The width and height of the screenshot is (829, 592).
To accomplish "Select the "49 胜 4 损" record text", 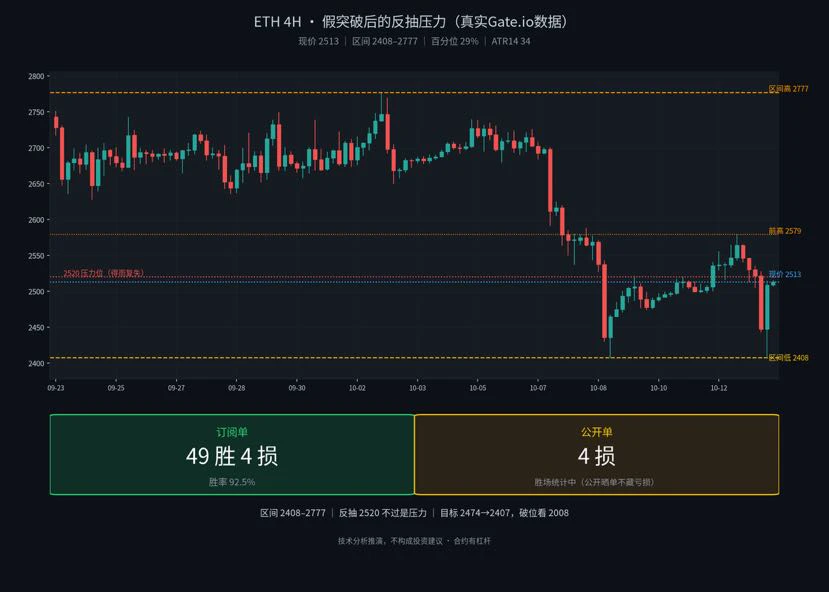I will click(232, 456).
